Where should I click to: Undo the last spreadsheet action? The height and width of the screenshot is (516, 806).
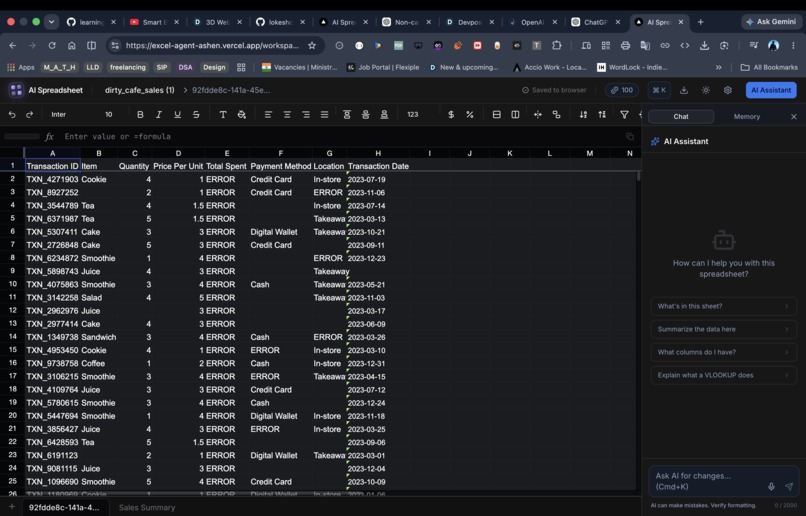pos(12,115)
